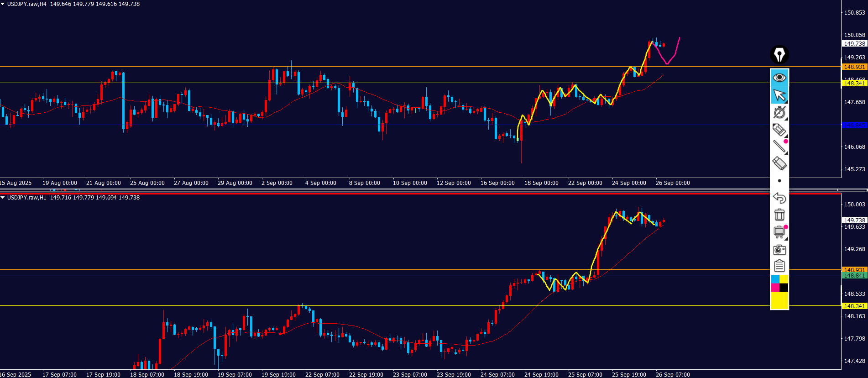Select the small dot brush size indicator
This screenshot has height=378, width=868.
[x=779, y=181]
